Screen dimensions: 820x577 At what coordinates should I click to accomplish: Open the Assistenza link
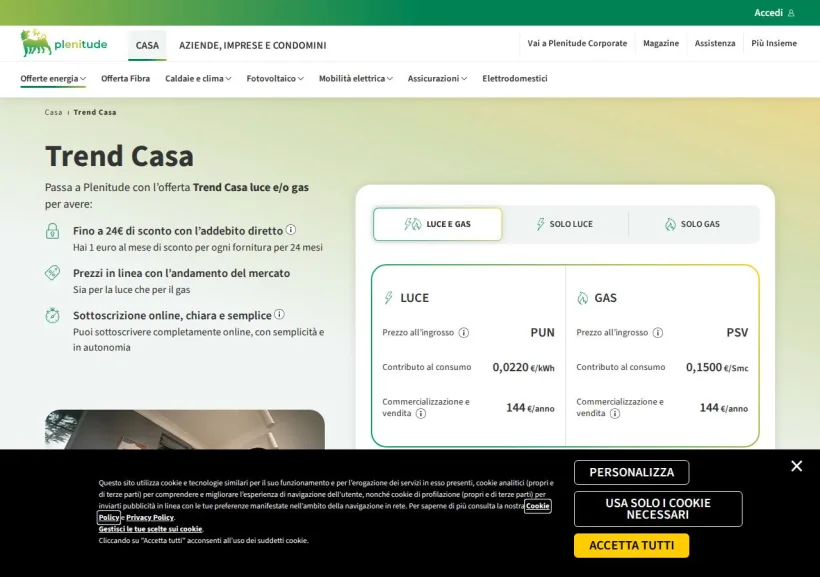pyautogui.click(x=715, y=43)
